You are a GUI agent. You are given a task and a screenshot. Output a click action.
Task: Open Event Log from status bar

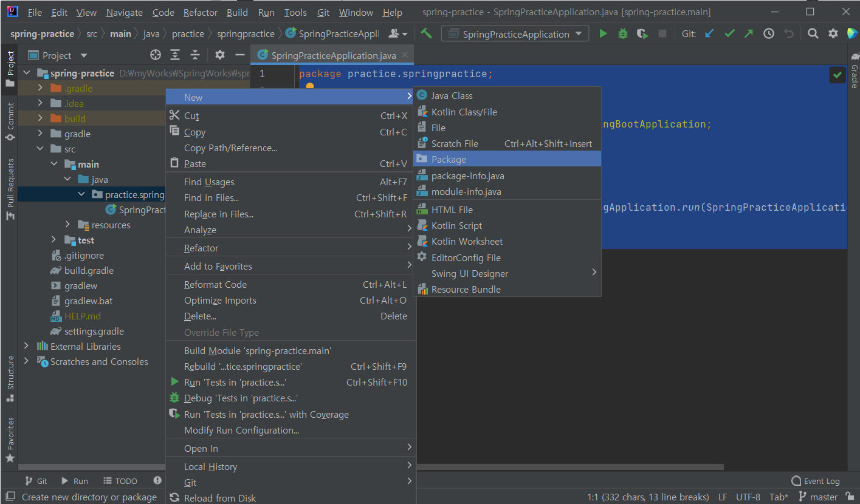[x=815, y=481]
